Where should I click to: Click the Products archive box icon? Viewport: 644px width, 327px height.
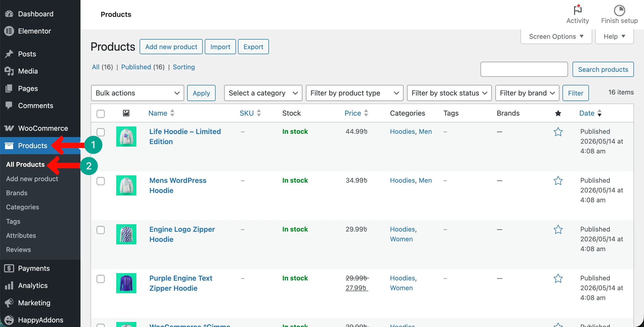[x=9, y=146]
